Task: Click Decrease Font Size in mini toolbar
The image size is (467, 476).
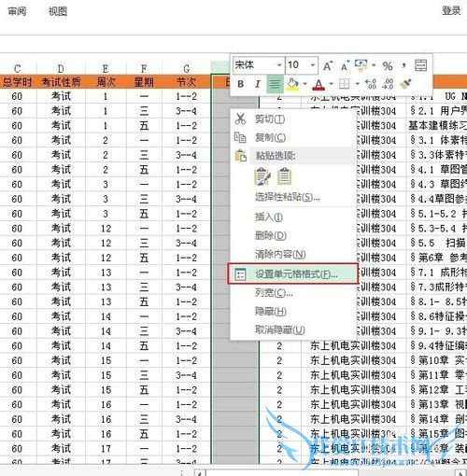Action: pos(346,65)
